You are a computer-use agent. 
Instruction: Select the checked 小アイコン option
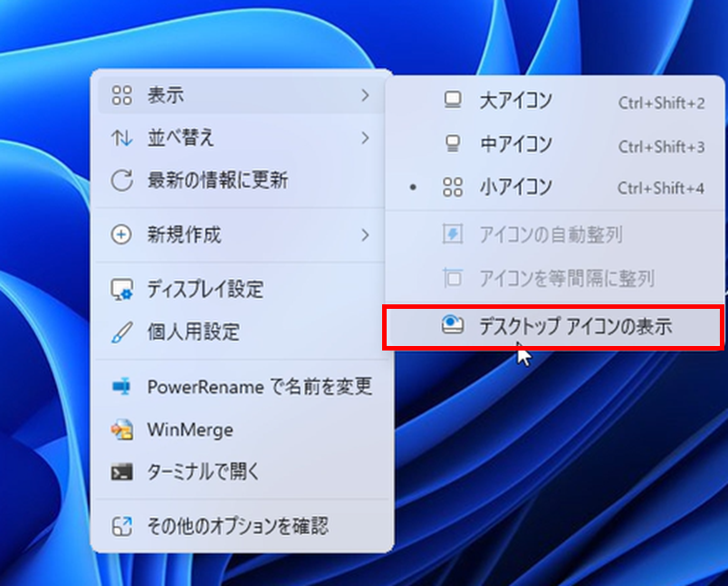coord(555,187)
